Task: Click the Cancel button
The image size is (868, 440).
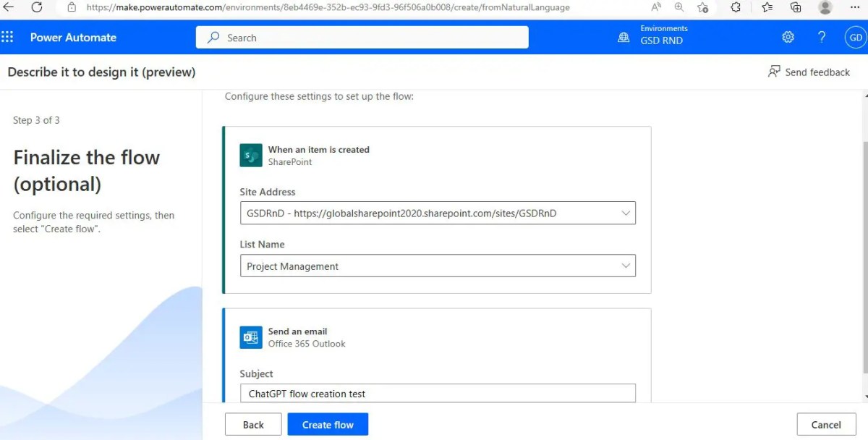Action: [826, 424]
